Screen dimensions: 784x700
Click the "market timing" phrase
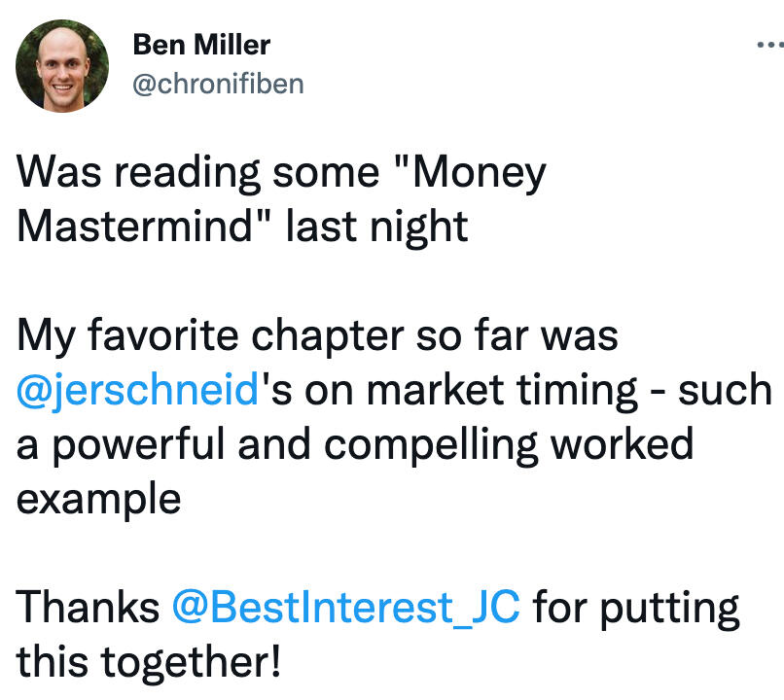coord(502,391)
